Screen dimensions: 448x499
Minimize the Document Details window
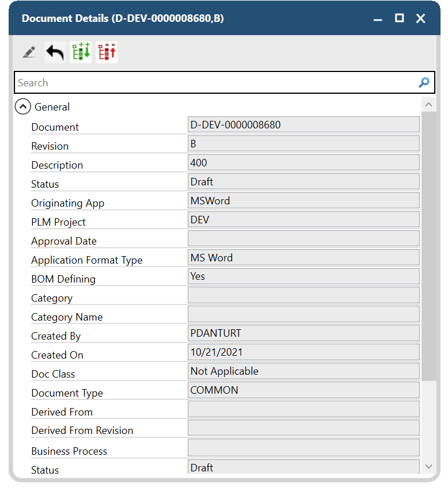coord(378,19)
